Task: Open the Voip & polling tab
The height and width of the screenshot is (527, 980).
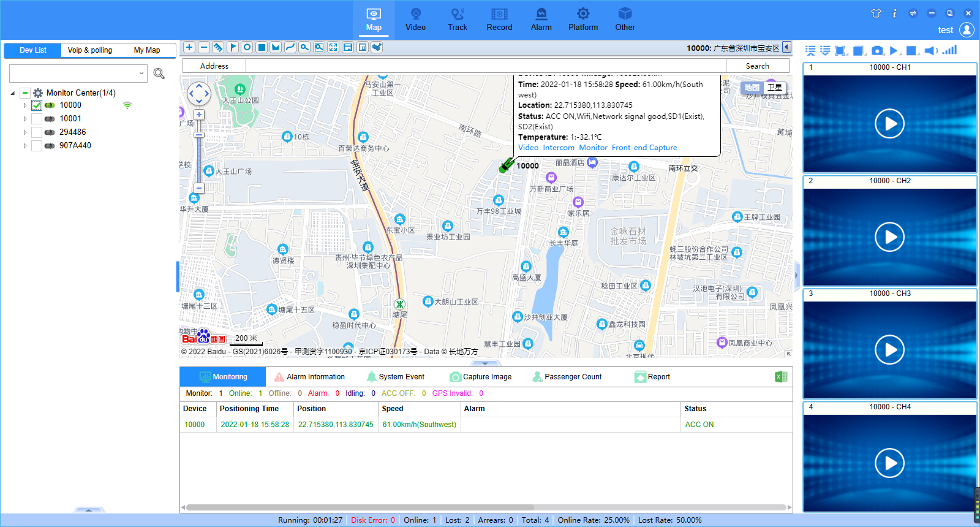Action: (x=90, y=50)
